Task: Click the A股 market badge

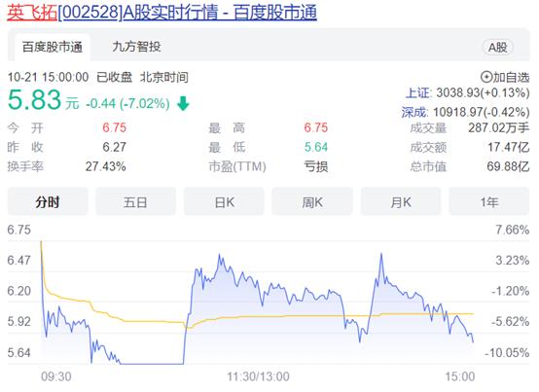Action: pos(497,48)
